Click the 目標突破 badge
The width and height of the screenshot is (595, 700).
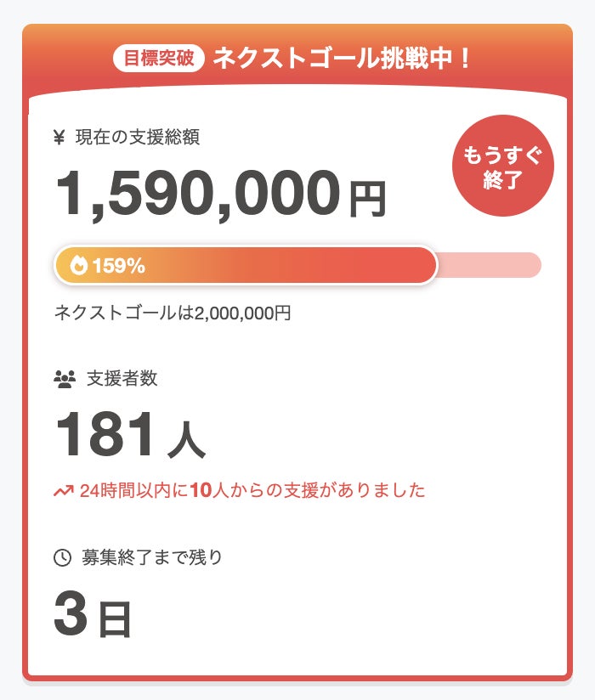coord(158,59)
